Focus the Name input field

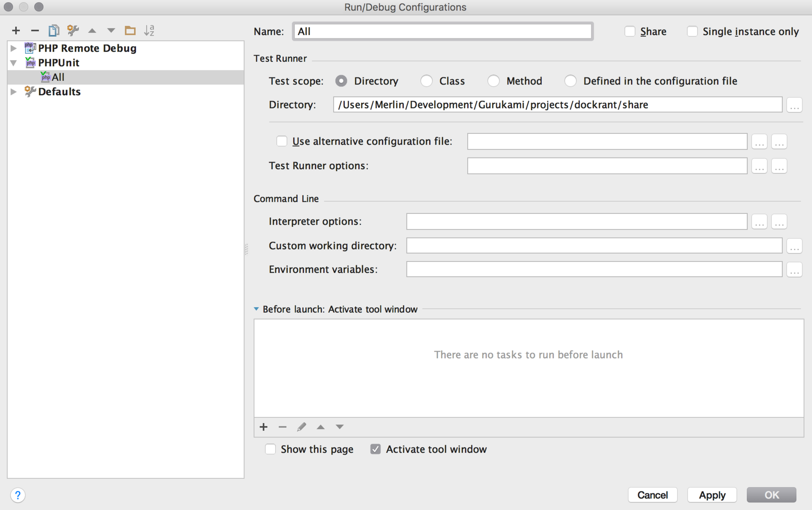click(443, 31)
